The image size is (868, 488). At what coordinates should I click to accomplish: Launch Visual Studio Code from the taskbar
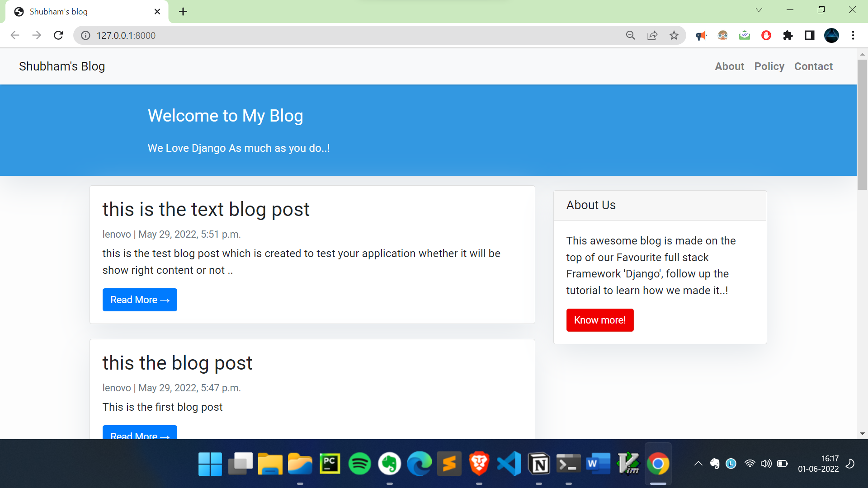point(509,464)
